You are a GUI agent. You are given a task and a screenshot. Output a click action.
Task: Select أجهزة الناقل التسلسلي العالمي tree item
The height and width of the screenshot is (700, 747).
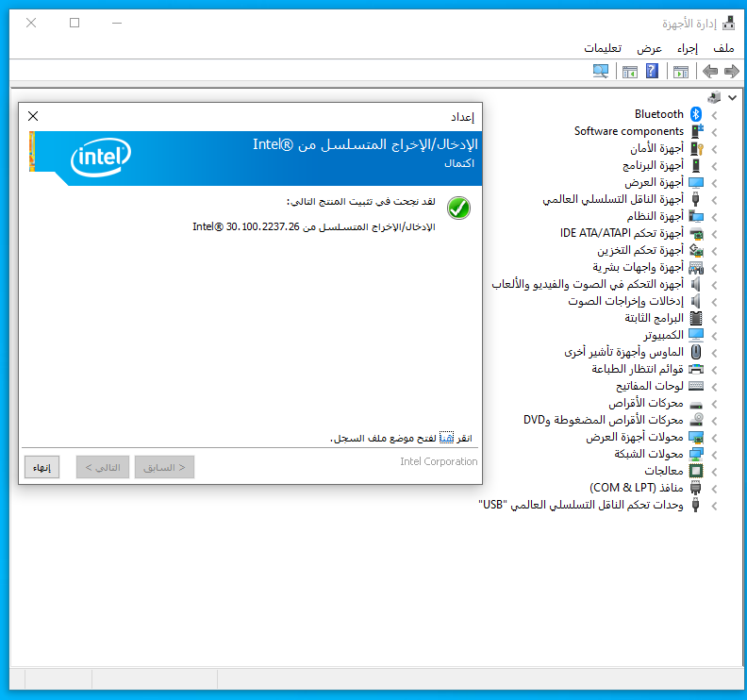tap(613, 199)
